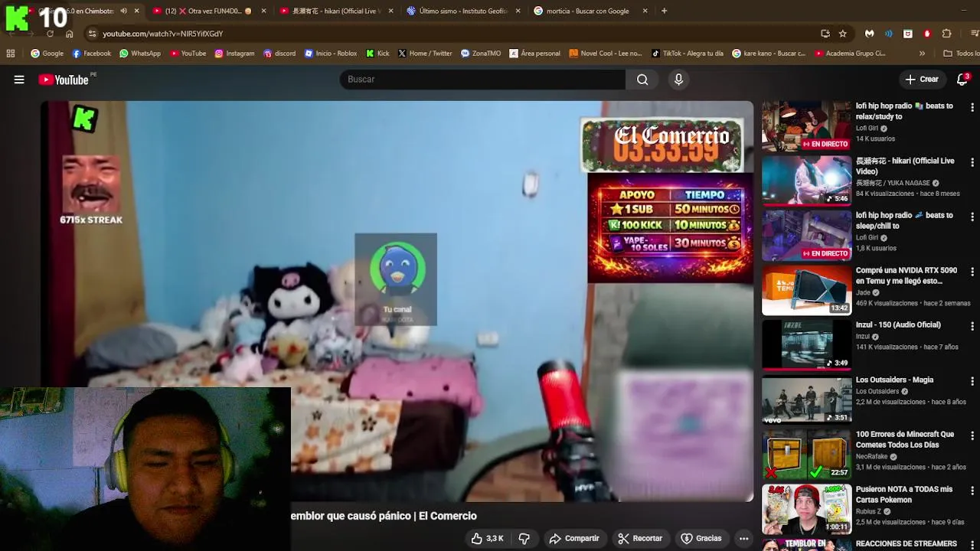Open the Lofi Girl channel under sleep/chill video
This screenshot has height=551, width=980.
pos(867,238)
